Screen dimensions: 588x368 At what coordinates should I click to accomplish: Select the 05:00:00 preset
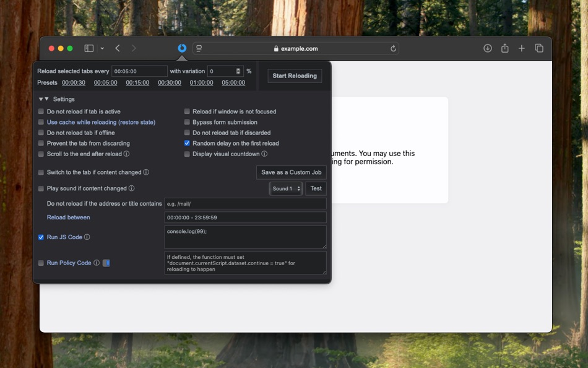(x=233, y=82)
